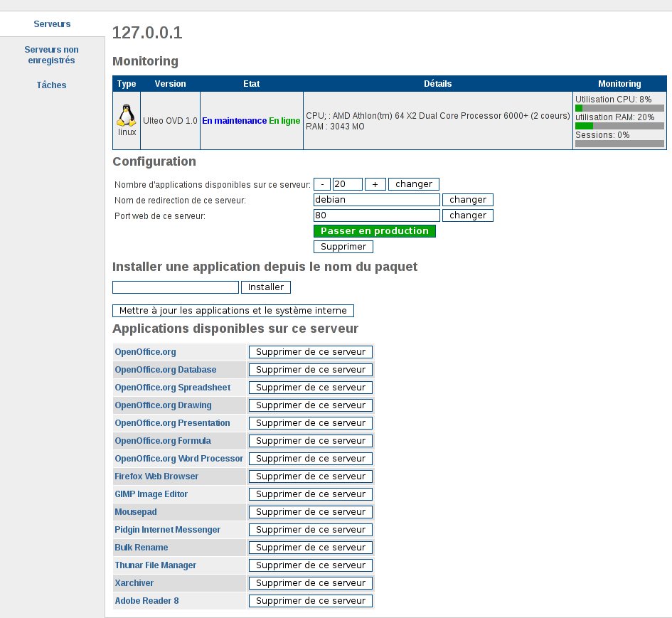Focus the package name input field

(x=175, y=287)
